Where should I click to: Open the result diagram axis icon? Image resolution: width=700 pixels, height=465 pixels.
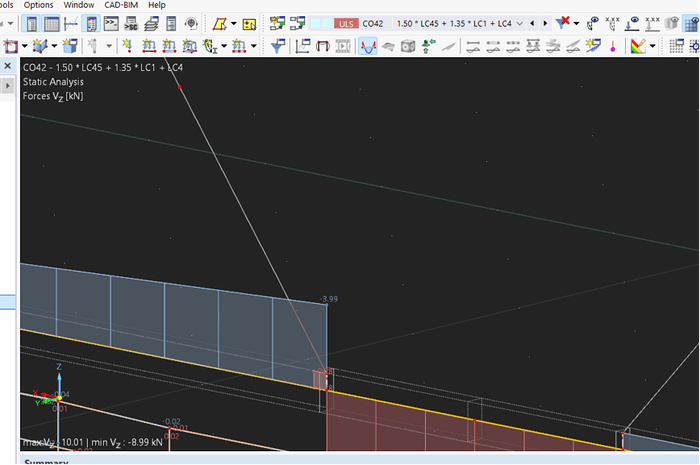pos(71,24)
